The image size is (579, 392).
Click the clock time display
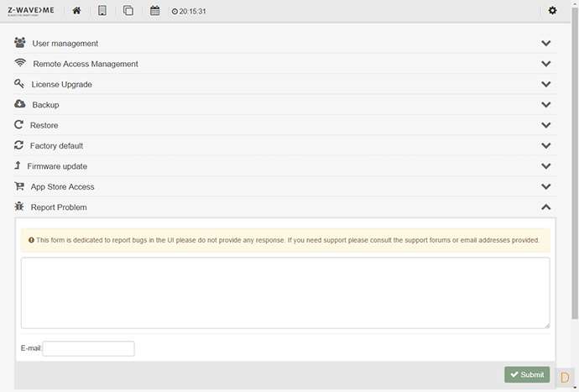(x=189, y=12)
